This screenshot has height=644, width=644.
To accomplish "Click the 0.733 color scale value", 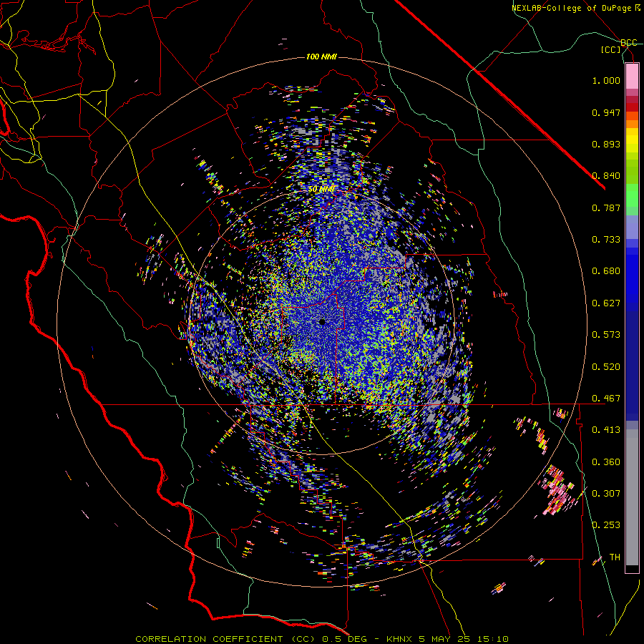I will (x=606, y=240).
